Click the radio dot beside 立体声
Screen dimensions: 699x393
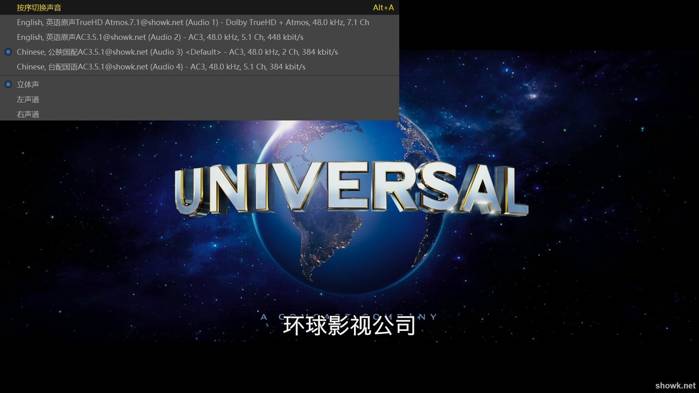pyautogui.click(x=8, y=84)
